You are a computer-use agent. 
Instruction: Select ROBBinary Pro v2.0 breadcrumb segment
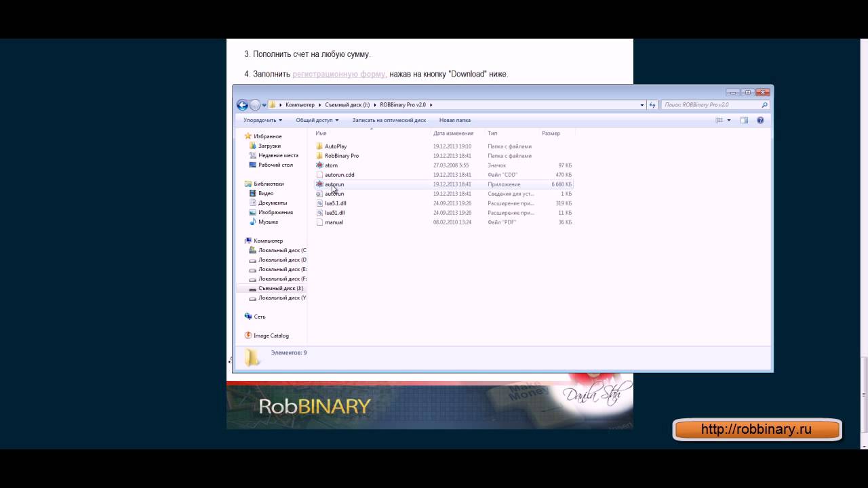pyautogui.click(x=402, y=105)
